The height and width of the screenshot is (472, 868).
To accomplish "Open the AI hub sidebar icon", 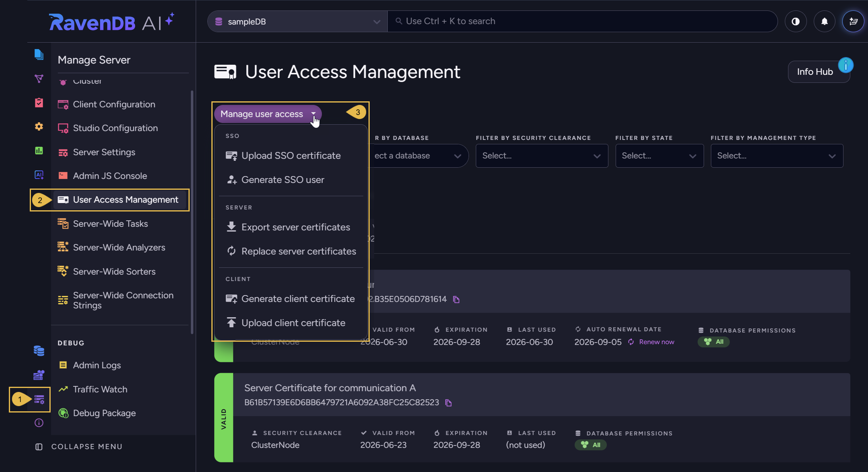I will (x=39, y=175).
